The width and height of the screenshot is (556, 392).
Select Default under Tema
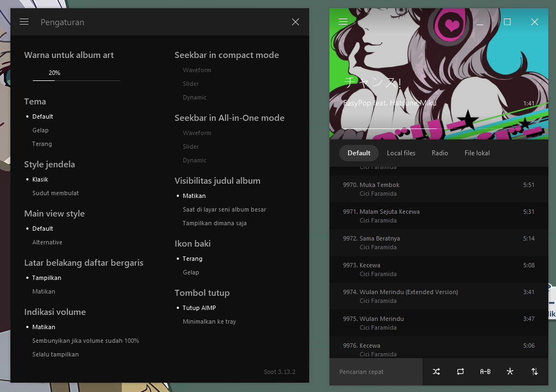[x=43, y=116]
